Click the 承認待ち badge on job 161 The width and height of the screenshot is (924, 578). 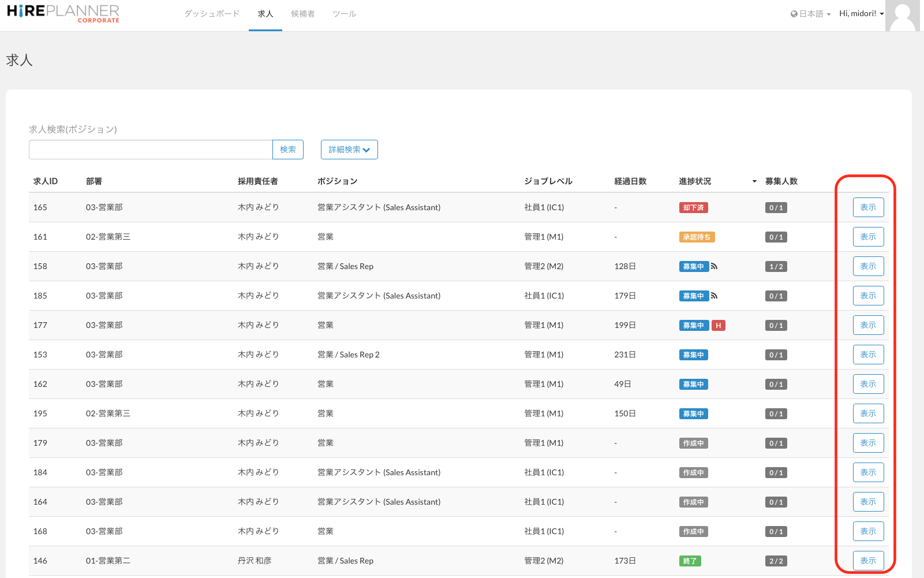pos(697,237)
